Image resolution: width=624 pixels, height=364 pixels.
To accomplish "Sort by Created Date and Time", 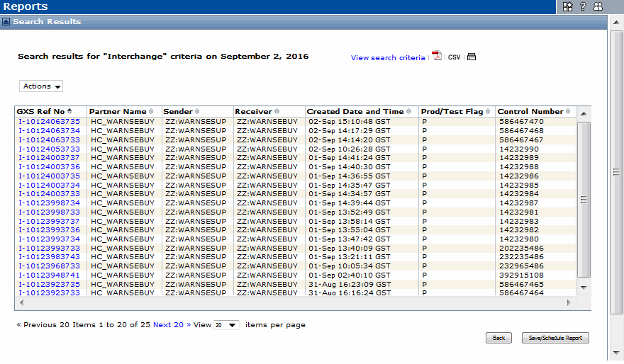I will click(x=409, y=112).
